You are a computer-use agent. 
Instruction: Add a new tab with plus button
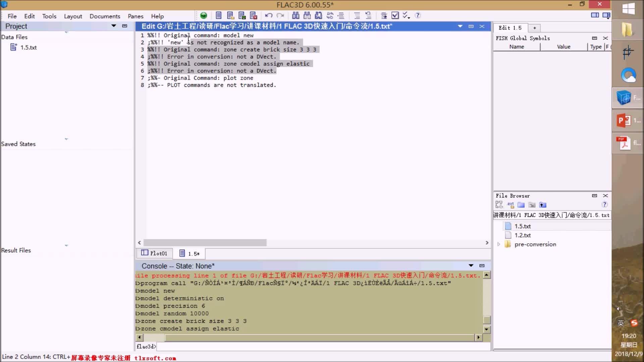[535, 28]
